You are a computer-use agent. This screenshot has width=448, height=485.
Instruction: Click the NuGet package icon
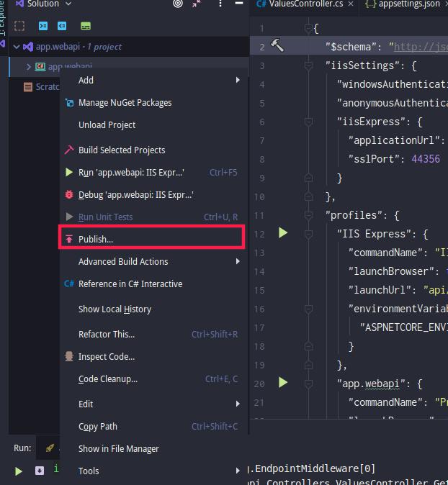coord(69,103)
